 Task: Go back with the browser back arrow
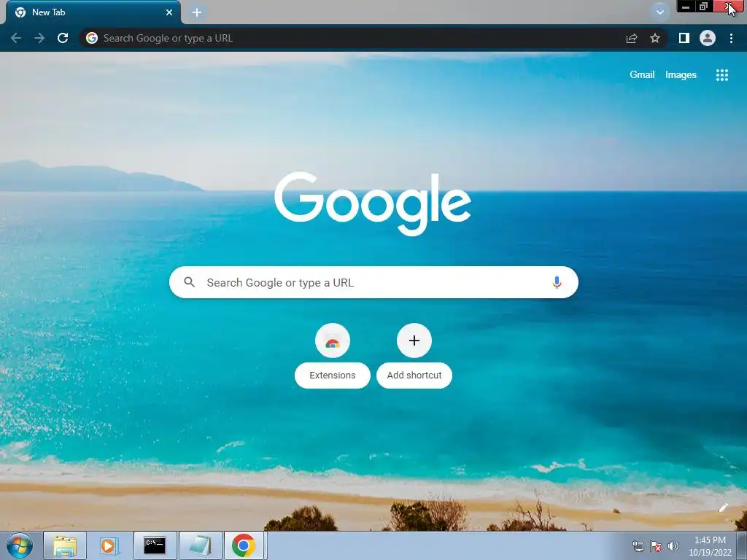click(x=16, y=38)
